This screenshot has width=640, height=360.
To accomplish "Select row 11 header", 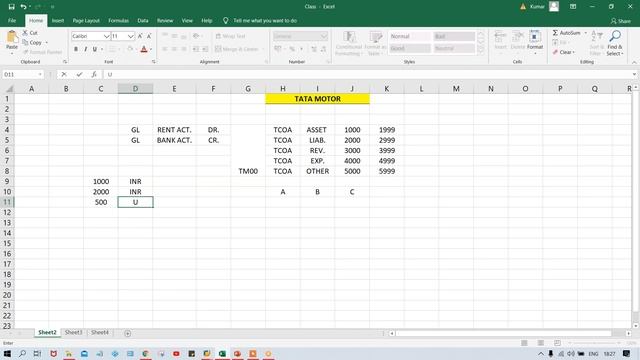I will pyautogui.click(x=7, y=202).
